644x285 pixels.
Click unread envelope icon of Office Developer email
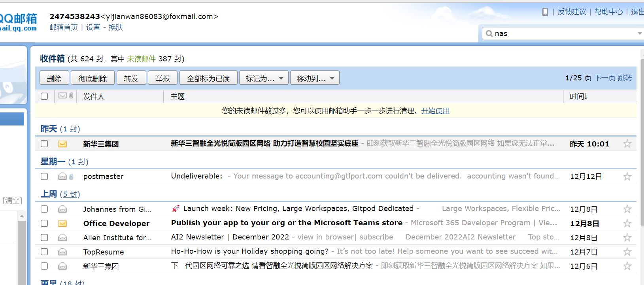(x=62, y=224)
